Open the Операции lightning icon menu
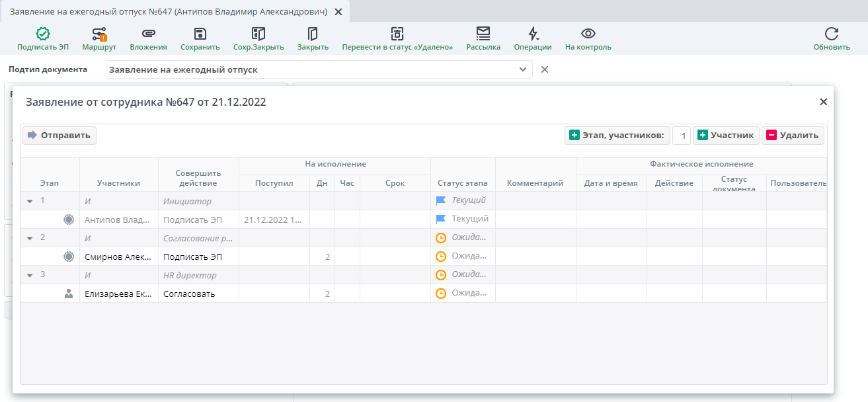This screenshot has height=402, width=868. [533, 34]
